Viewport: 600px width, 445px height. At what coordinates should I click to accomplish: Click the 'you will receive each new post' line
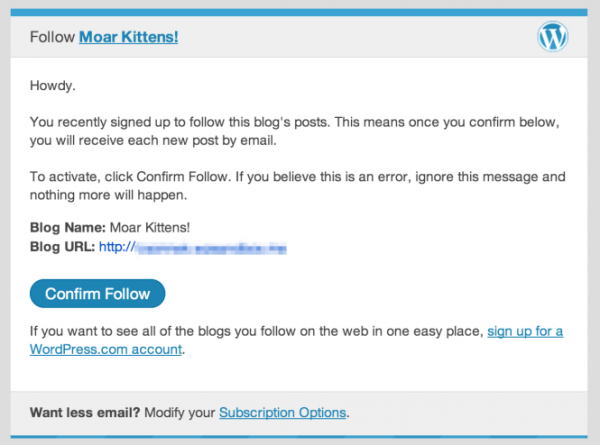pos(153,140)
